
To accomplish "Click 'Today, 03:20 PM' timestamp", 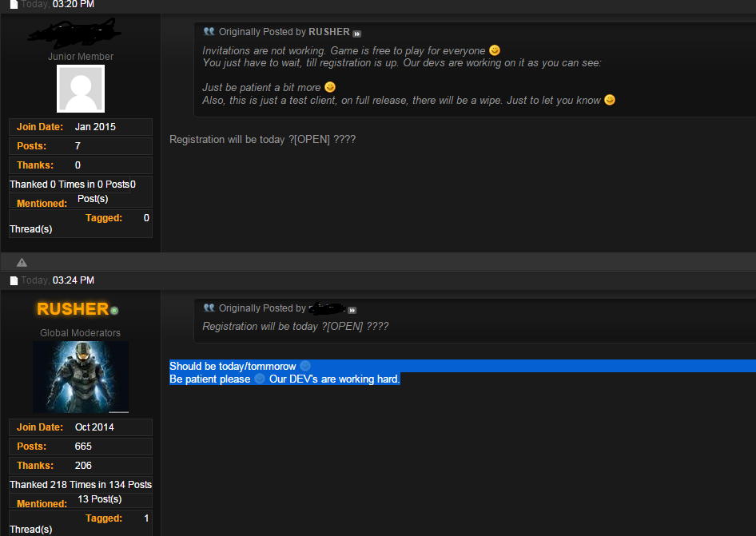I will pos(58,4).
